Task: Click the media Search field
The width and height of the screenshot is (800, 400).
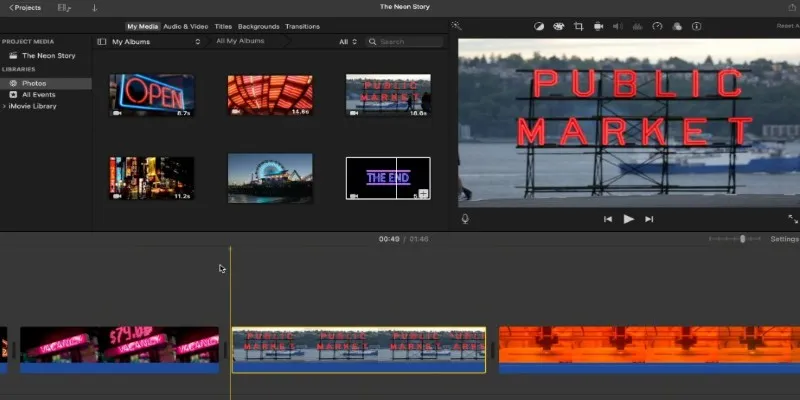Action: [x=404, y=42]
